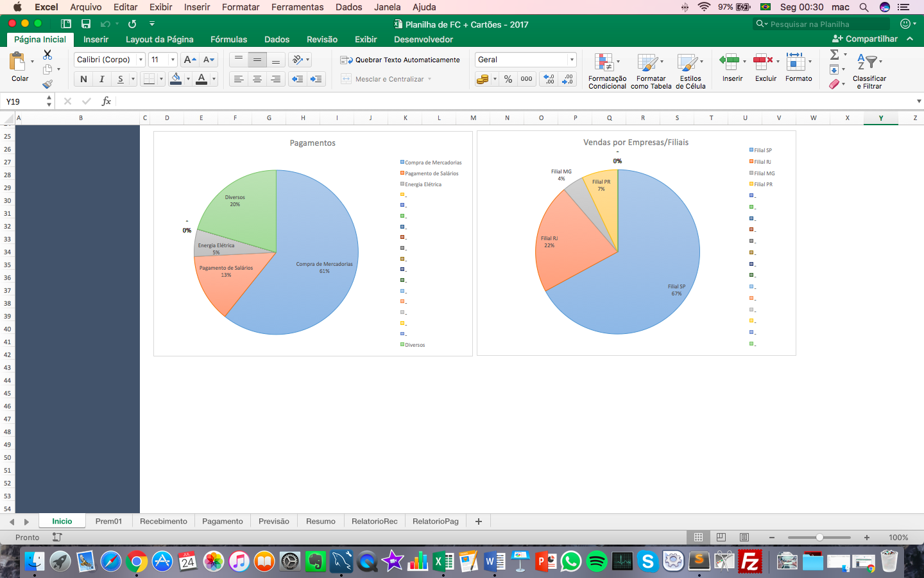The width and height of the screenshot is (924, 578).
Task: Apply currency format icon
Action: coord(483,79)
